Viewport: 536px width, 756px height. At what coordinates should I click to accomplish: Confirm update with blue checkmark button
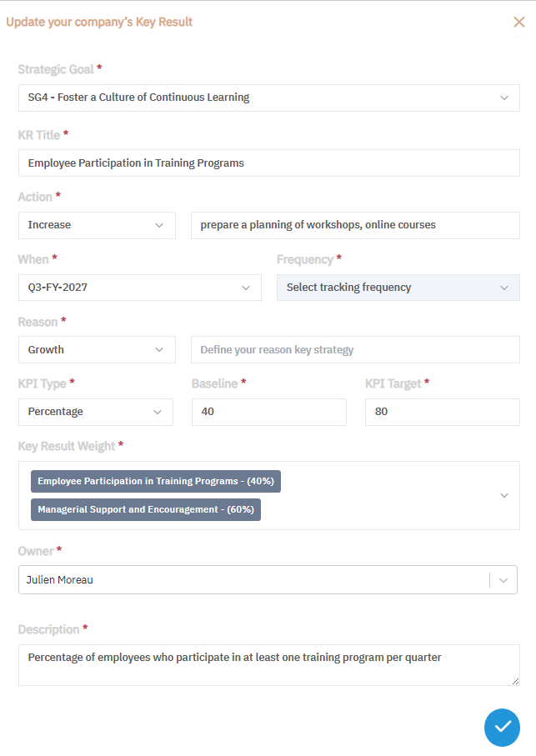click(x=502, y=727)
